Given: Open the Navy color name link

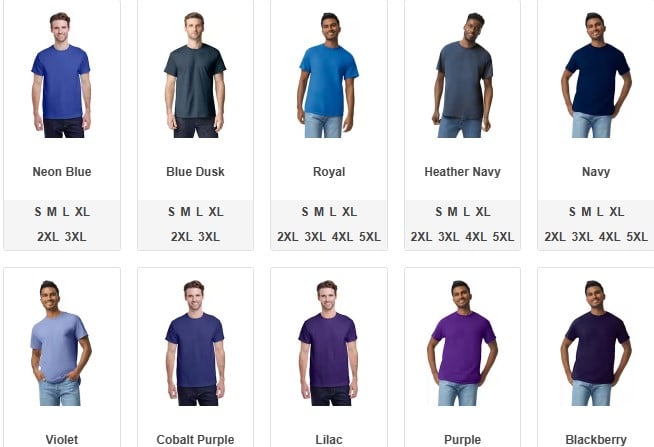Looking at the screenshot, I should pyautogui.click(x=596, y=172).
